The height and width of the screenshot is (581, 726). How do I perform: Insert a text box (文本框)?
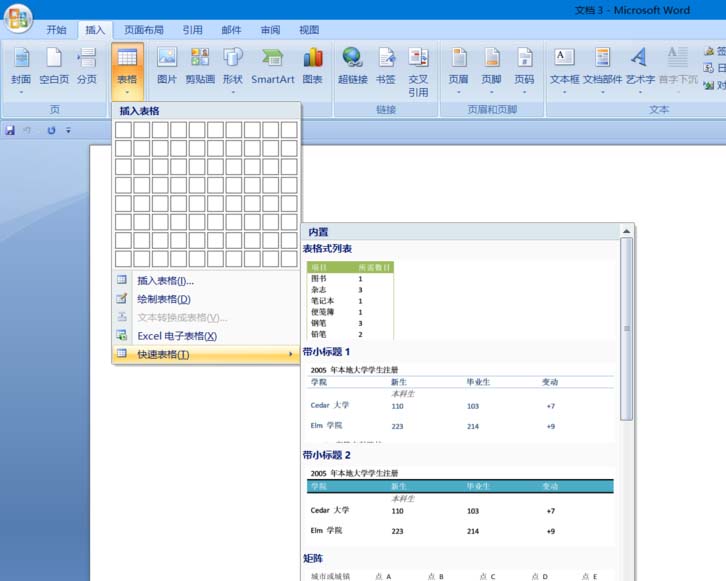coord(564,69)
